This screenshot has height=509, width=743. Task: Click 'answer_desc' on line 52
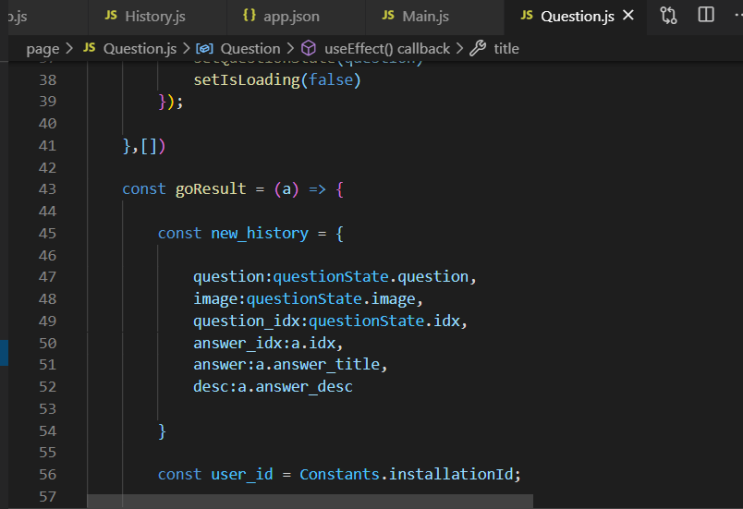[x=304, y=387]
